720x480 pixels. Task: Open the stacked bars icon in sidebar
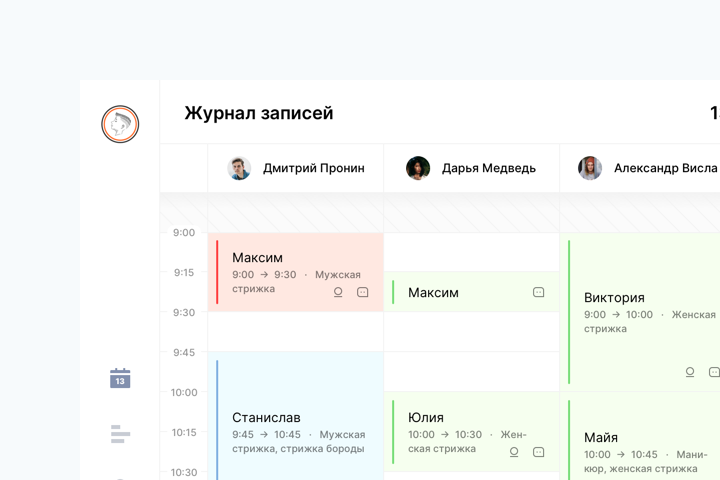pyautogui.click(x=120, y=434)
